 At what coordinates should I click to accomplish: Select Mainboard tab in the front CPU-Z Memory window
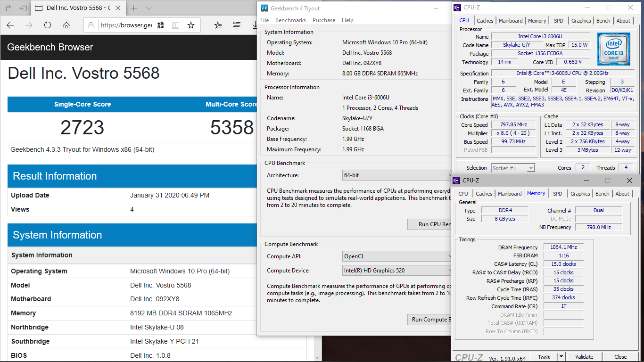click(510, 194)
